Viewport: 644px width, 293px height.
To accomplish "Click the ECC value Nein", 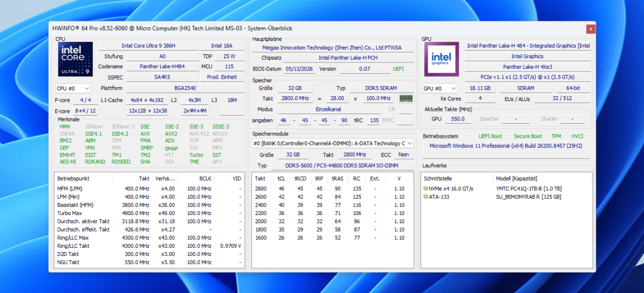I will [x=404, y=154].
